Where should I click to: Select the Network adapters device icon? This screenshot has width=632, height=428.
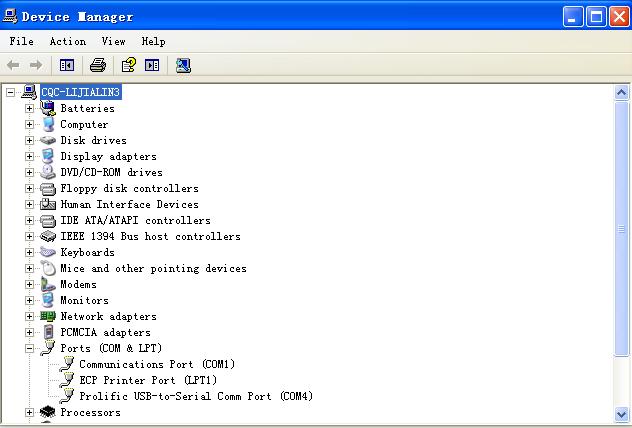click(47, 316)
